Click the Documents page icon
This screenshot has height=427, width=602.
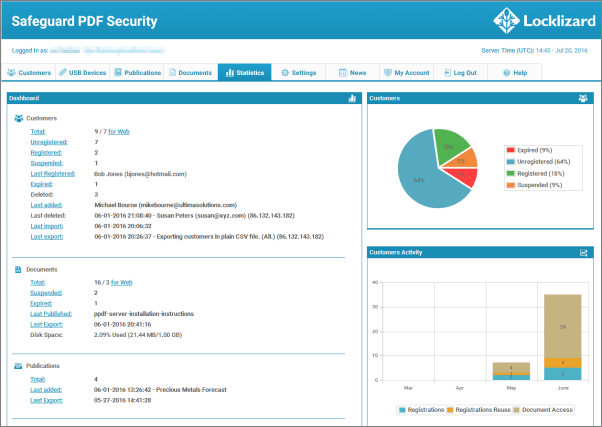coord(172,72)
